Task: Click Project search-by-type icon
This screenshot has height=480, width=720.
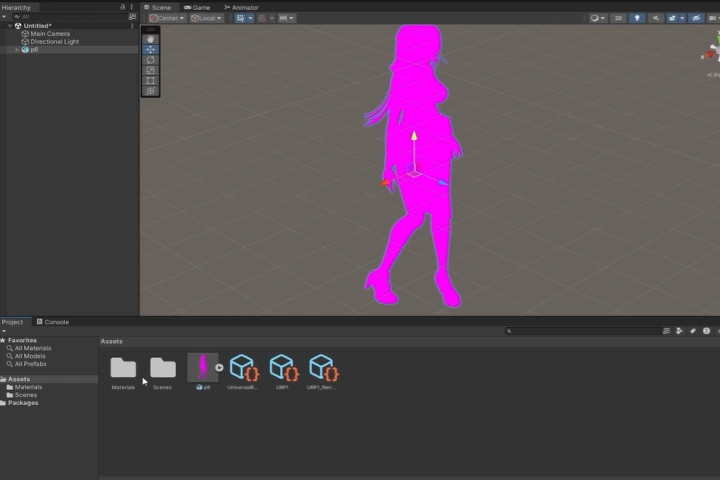Action: click(x=679, y=331)
